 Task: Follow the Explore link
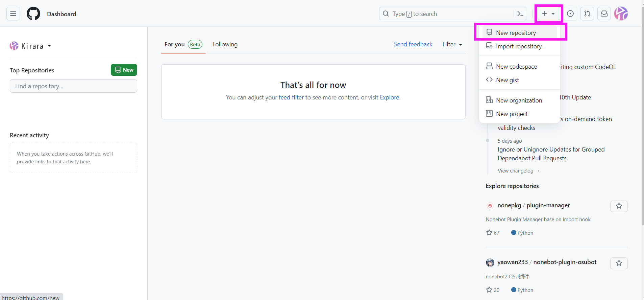pos(389,97)
